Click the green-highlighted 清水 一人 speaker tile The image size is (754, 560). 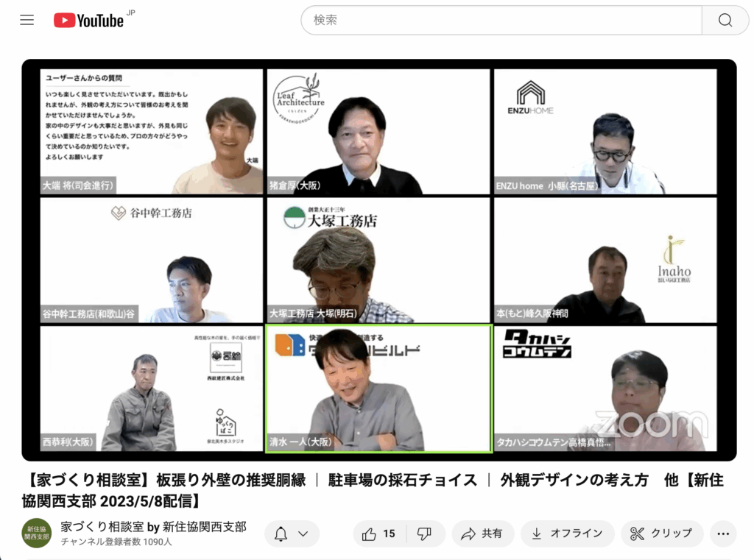378,389
